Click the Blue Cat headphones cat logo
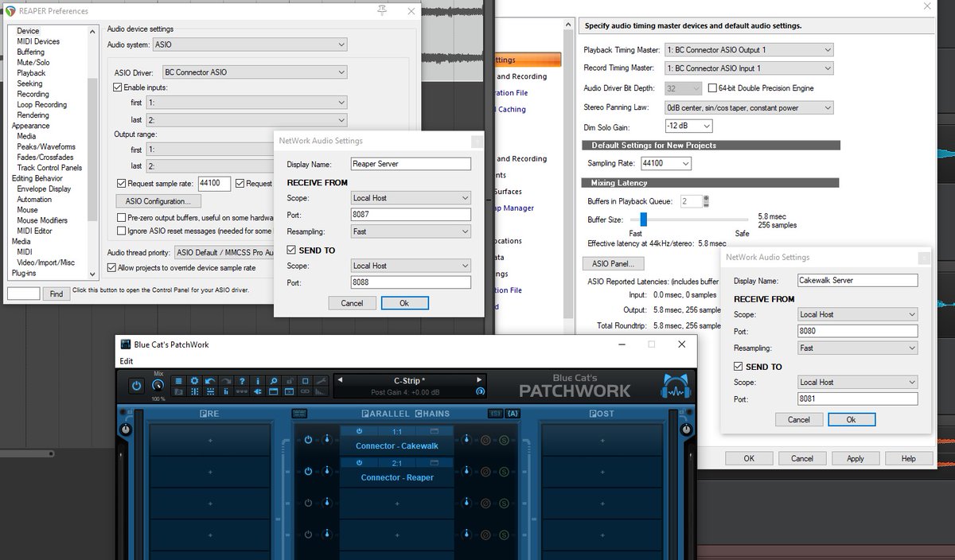The height and width of the screenshot is (560, 955). point(674,387)
